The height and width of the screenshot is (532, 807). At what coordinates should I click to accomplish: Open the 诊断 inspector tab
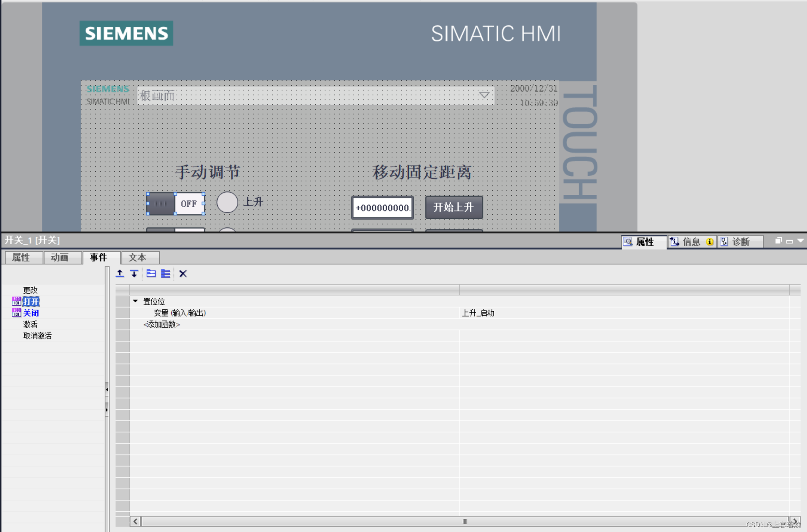point(740,242)
